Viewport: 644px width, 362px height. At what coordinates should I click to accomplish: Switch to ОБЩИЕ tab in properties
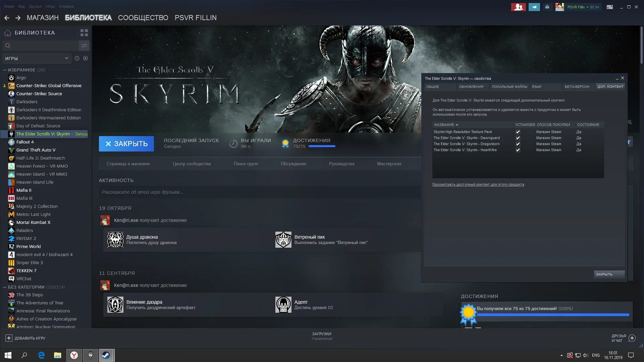[x=440, y=87]
